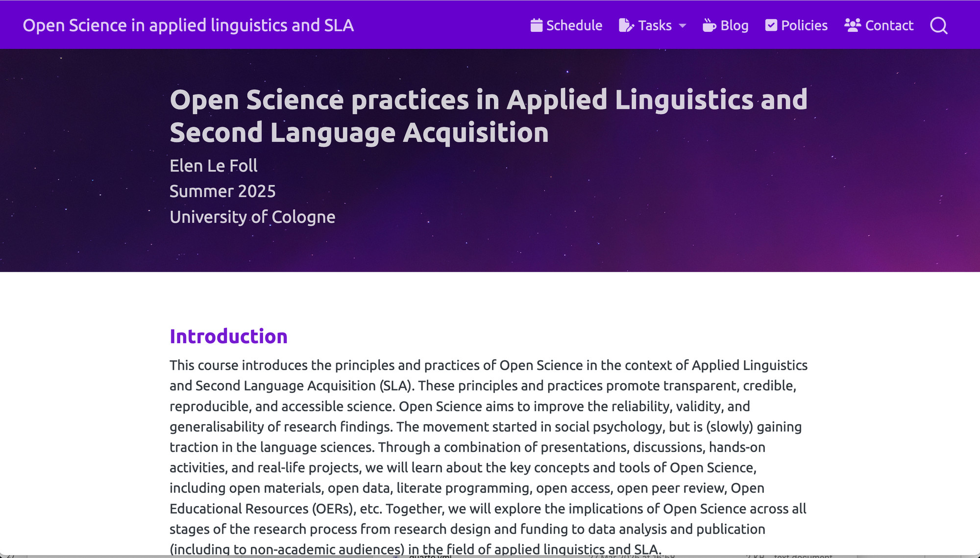
Task: Expand the Tasks dropdown arrow
Action: coord(682,26)
